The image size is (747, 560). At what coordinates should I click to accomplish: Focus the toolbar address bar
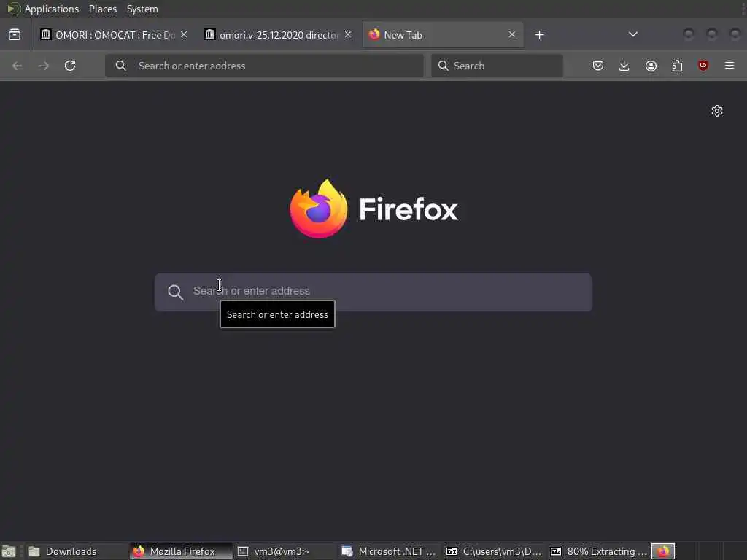pos(264,66)
